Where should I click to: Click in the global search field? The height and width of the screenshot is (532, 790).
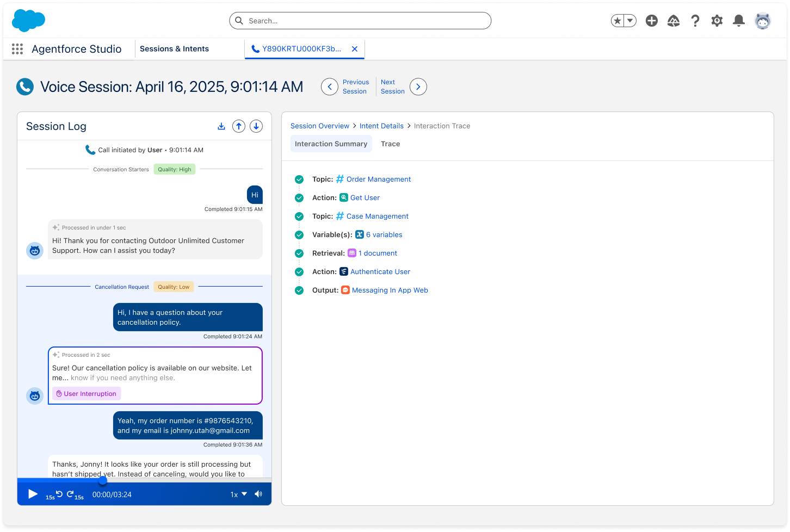point(360,21)
